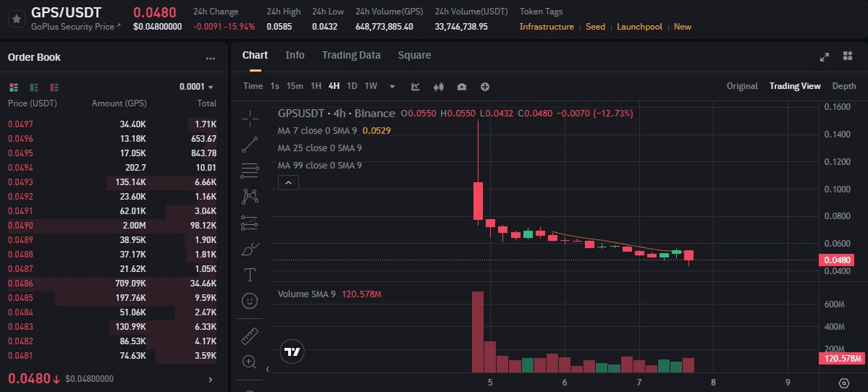Show buy orders only view

tap(34, 88)
